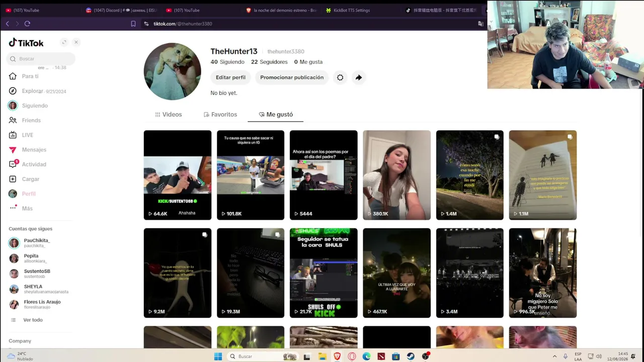Image resolution: width=644 pixels, height=362 pixels.
Task: Switch to the Favoritos tab
Action: point(220,115)
